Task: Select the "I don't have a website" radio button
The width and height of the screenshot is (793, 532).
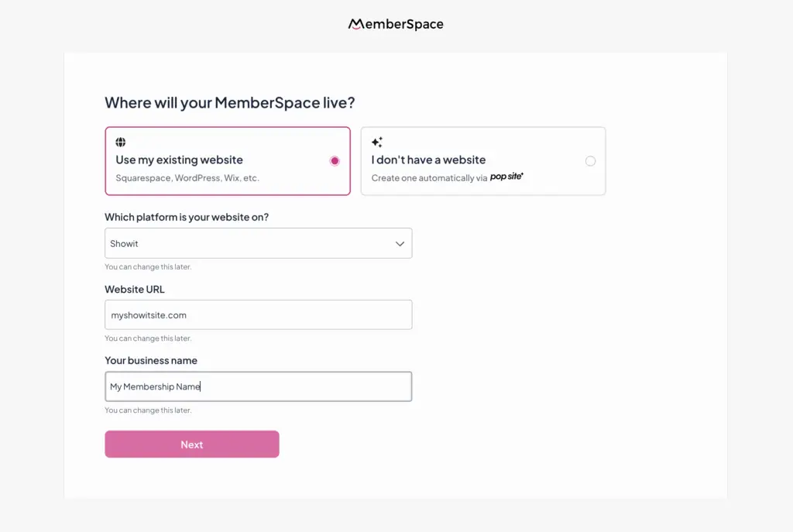Action: tap(591, 161)
